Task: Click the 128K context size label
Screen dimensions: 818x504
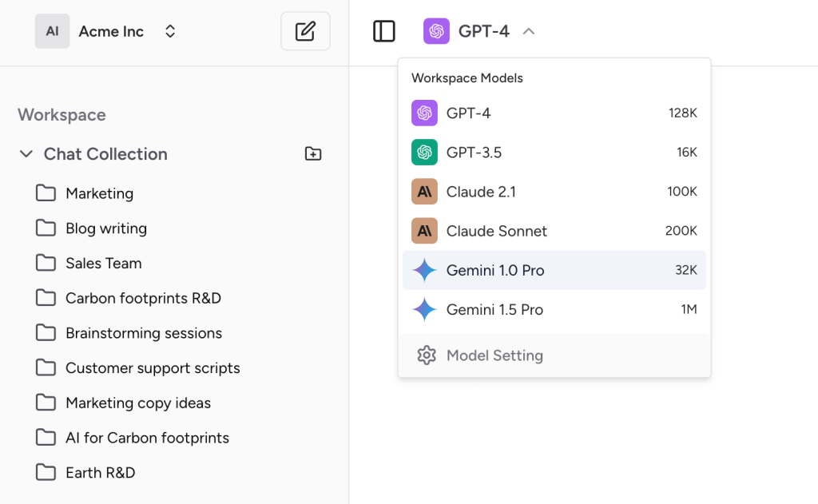Action: coord(683,113)
